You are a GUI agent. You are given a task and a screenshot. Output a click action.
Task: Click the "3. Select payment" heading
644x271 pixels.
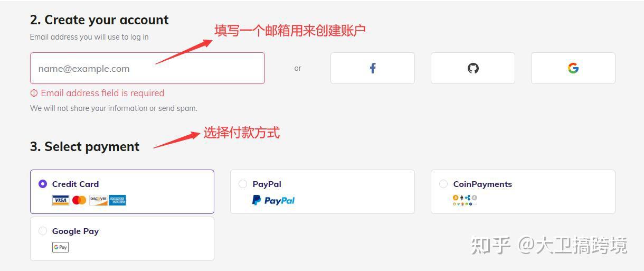pyautogui.click(x=84, y=147)
